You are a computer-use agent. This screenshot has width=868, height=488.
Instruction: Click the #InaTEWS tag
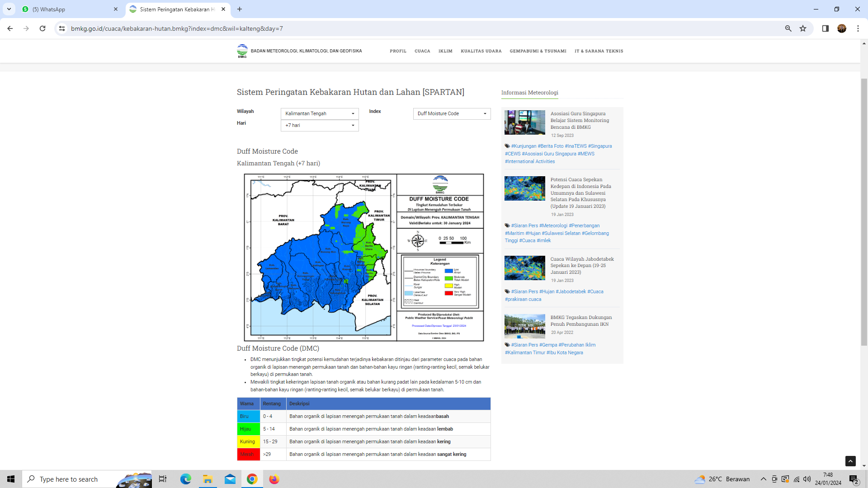[576, 146]
